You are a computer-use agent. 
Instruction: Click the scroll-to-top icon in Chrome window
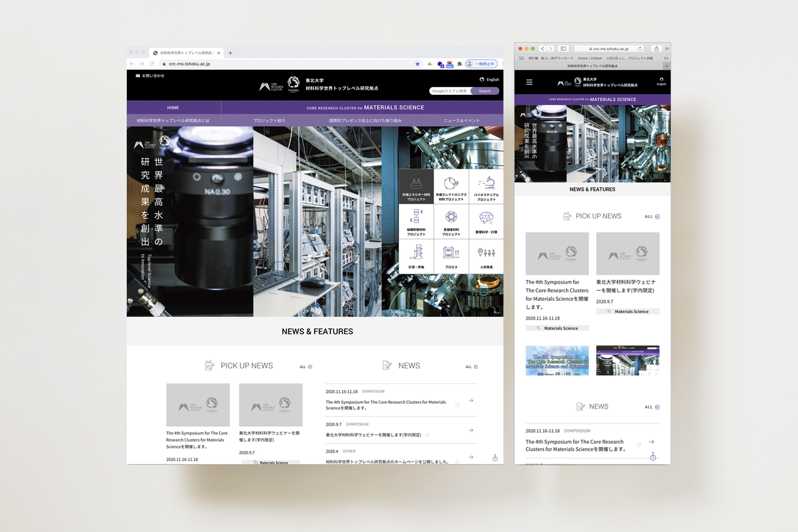495,458
